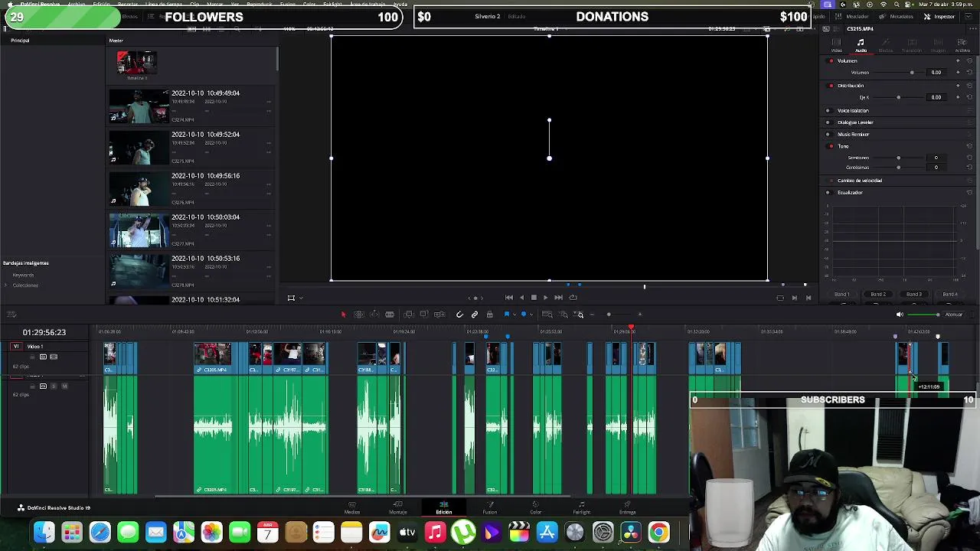The height and width of the screenshot is (551, 980).
Task: Go to last frame in viewer
Action: (558, 298)
